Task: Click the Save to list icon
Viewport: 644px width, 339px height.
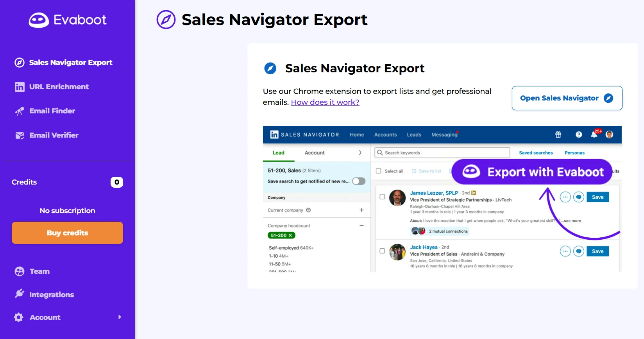Action: [414, 171]
